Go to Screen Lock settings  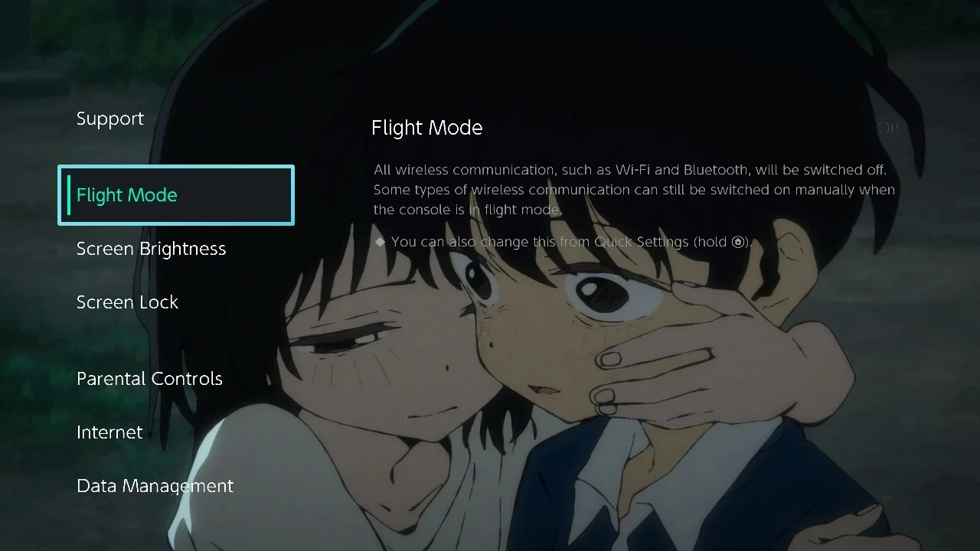127,302
